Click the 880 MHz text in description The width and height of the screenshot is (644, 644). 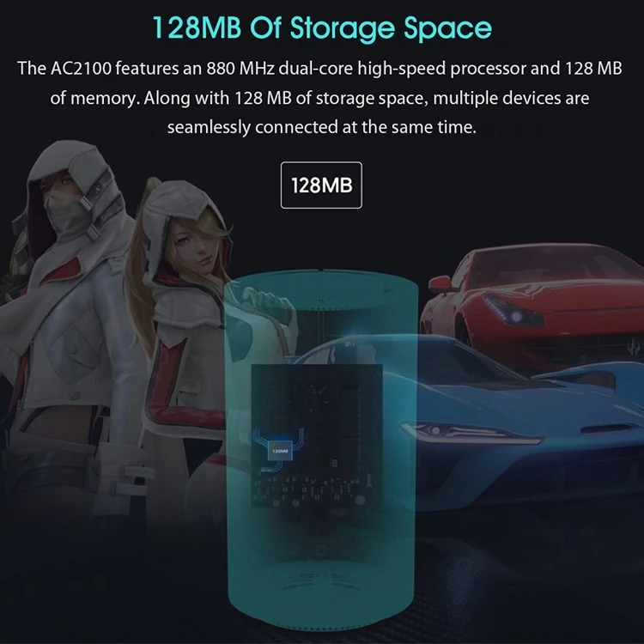(240, 68)
